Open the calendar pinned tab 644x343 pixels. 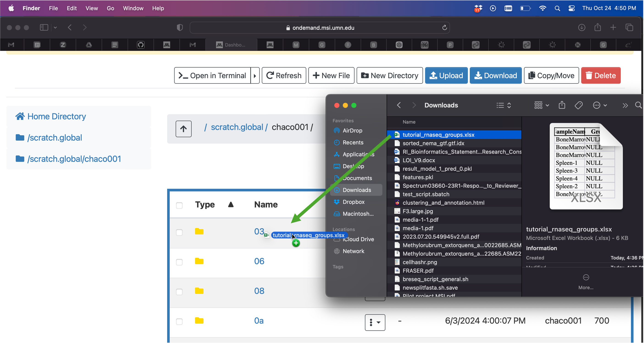click(37, 45)
